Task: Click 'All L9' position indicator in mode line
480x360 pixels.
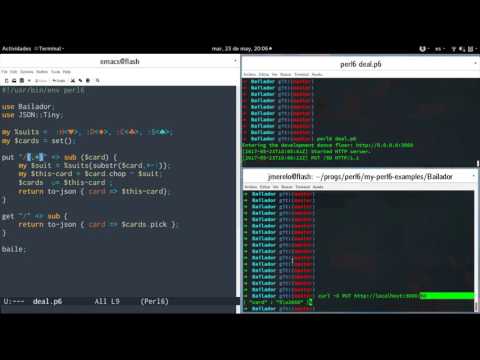Action: (x=107, y=301)
